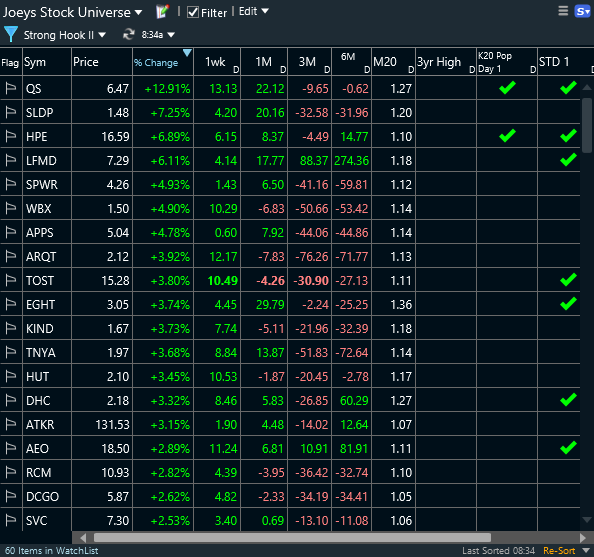The image size is (594, 557).
Task: Sort by K20 Pop Day 1 header
Action: (x=506, y=62)
